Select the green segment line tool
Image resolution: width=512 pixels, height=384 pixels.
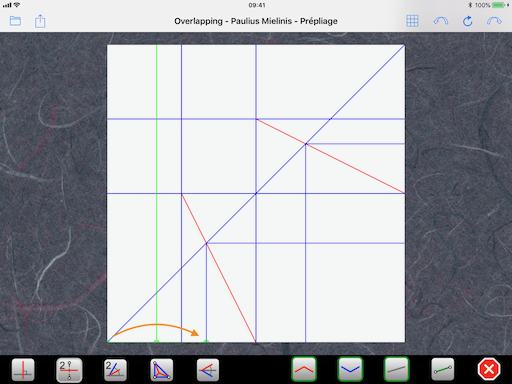tap(443, 369)
